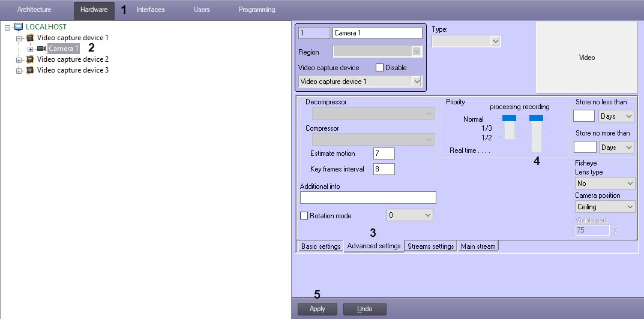
Task: Toggle the Disable checkbox
Action: click(x=379, y=68)
